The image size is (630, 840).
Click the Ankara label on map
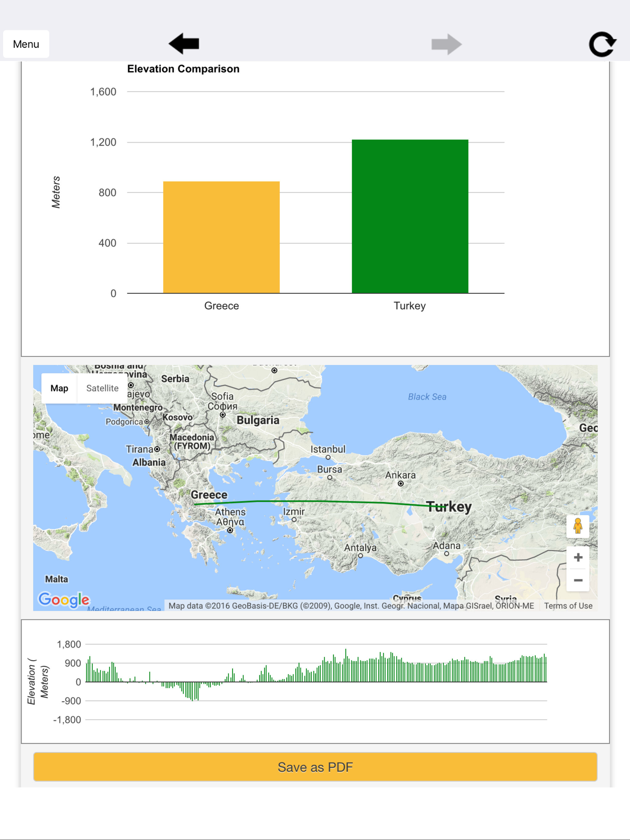tap(401, 475)
